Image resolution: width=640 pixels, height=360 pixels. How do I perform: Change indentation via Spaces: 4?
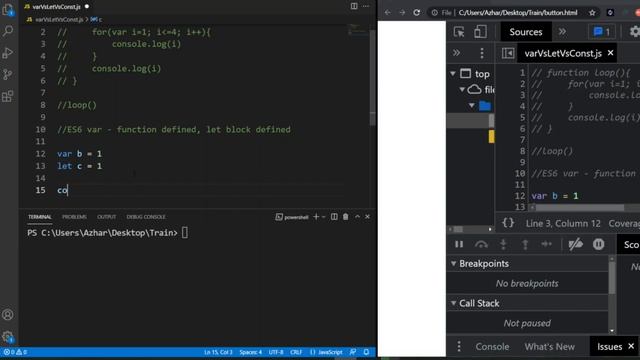click(x=251, y=352)
